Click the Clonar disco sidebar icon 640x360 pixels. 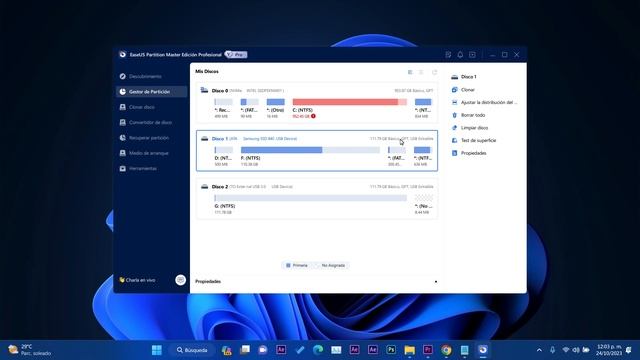122,107
